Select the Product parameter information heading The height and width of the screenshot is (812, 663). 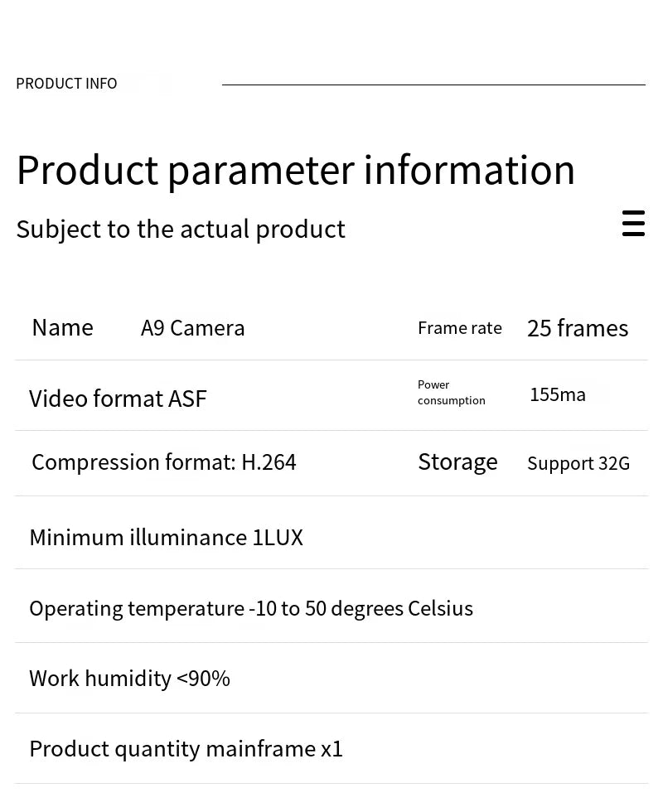pyautogui.click(x=295, y=170)
